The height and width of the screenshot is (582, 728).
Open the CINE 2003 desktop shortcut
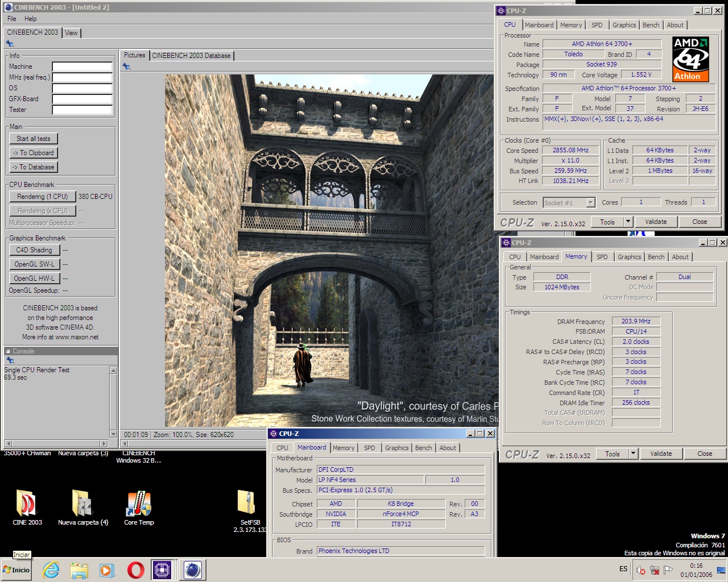(27, 507)
